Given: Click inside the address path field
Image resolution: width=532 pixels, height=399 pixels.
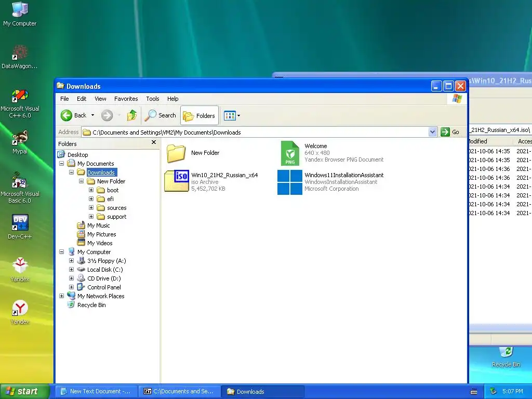Looking at the screenshot, I should (x=255, y=132).
